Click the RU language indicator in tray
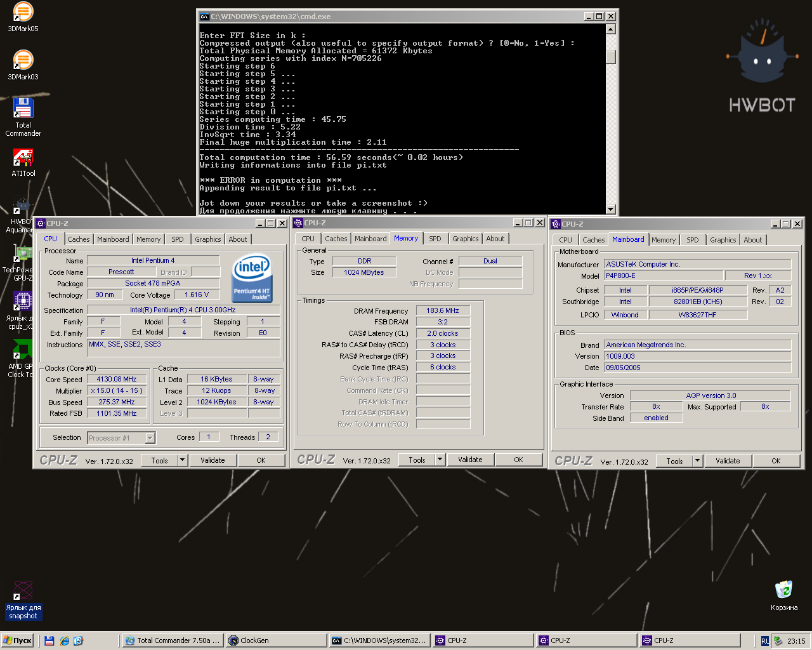Screen dimensions: 812x650 pos(765,641)
